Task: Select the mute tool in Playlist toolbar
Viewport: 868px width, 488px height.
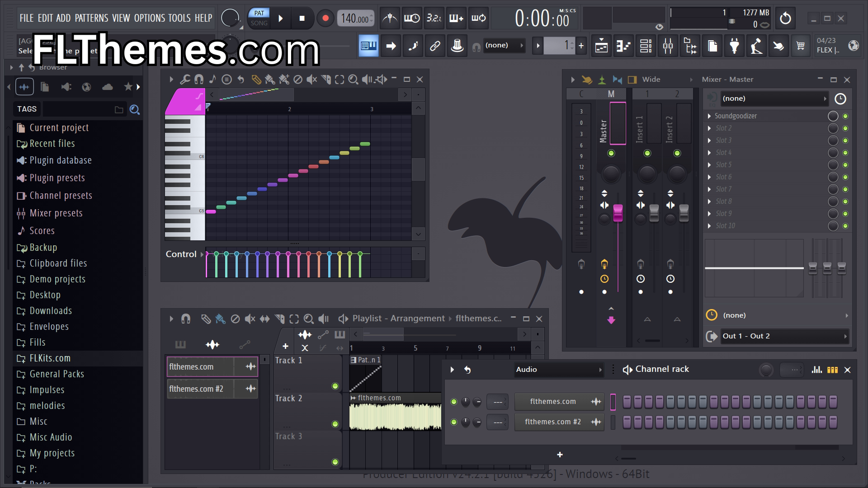Action: [x=250, y=319]
